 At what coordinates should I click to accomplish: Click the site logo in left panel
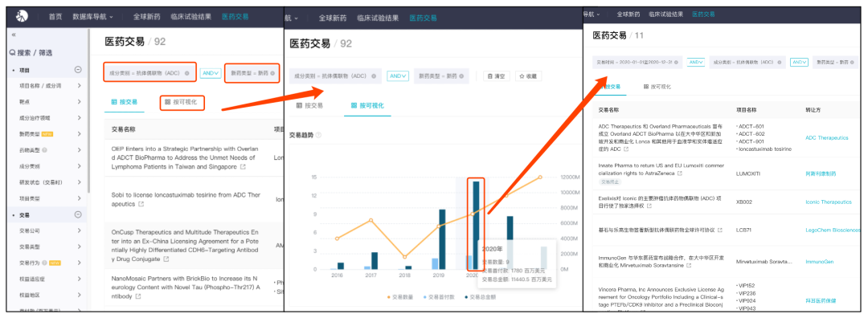click(23, 17)
